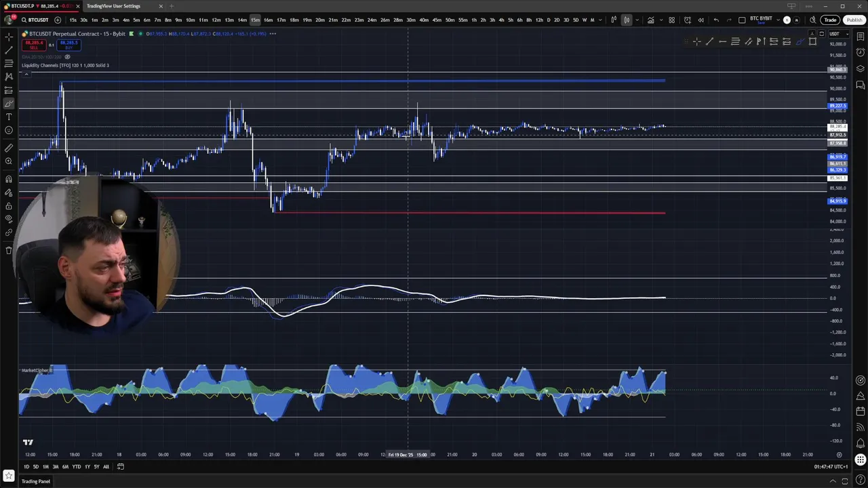This screenshot has width=868, height=488.
Task: Select the crosshair cursor tool in left toolbar
Action: click(x=8, y=37)
